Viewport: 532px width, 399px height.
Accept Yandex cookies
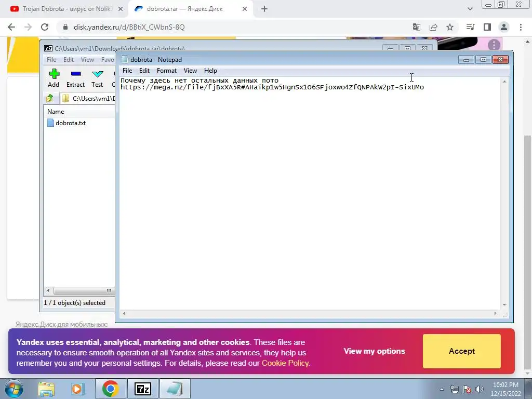[x=462, y=351]
